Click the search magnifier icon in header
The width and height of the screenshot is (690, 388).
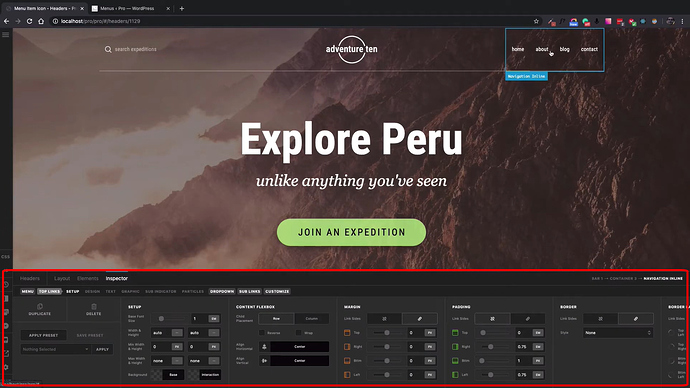(108, 49)
